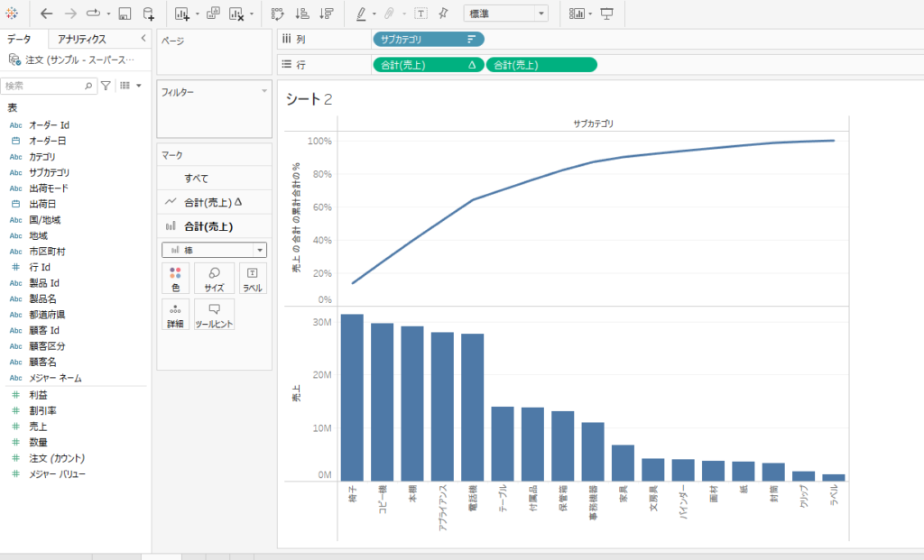The width and height of the screenshot is (924, 560).
Task: Switch to the アナリティクス tab
Action: point(81,39)
